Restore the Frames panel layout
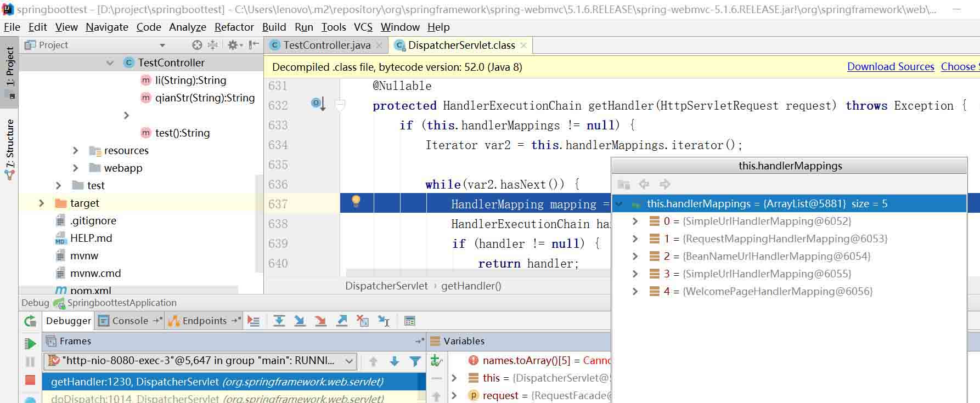The image size is (980, 403). [420, 341]
